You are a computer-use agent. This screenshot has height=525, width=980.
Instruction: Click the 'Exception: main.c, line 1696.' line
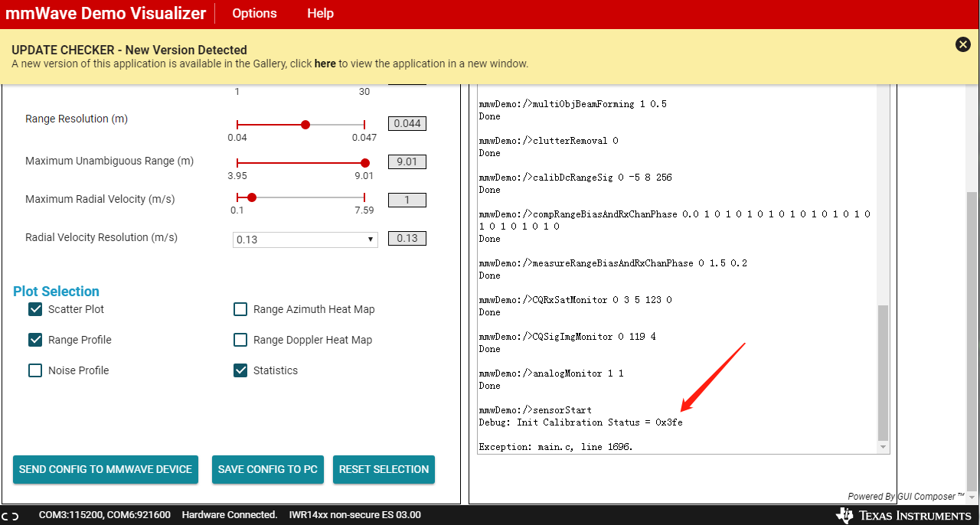tap(556, 447)
